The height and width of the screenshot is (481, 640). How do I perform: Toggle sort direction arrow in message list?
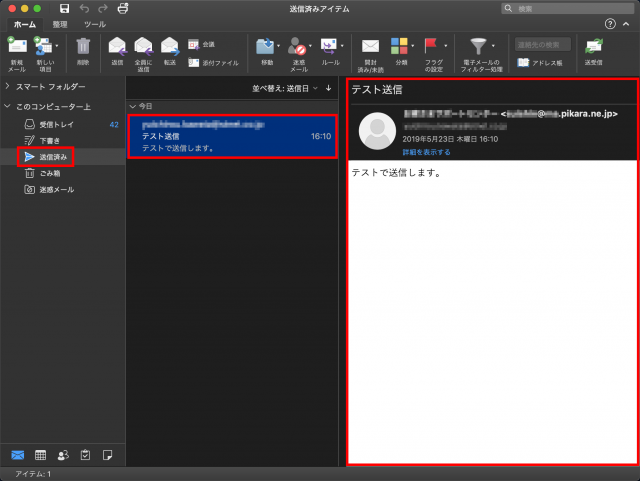point(328,88)
